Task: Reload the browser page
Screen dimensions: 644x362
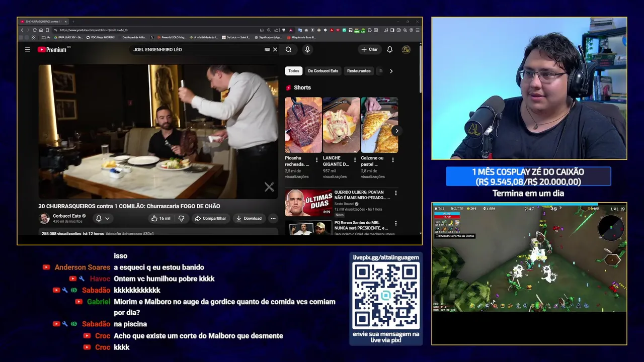Action: 34,30
